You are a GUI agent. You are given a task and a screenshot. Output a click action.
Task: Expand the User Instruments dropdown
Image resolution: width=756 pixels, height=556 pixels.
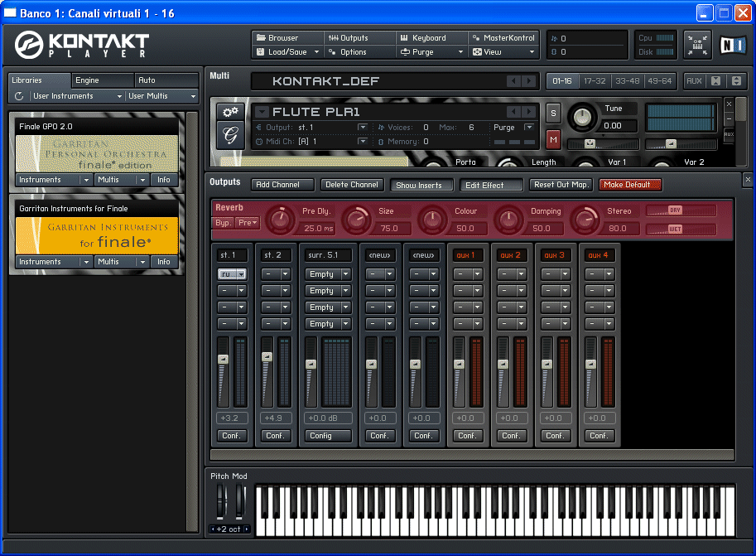[x=77, y=96]
